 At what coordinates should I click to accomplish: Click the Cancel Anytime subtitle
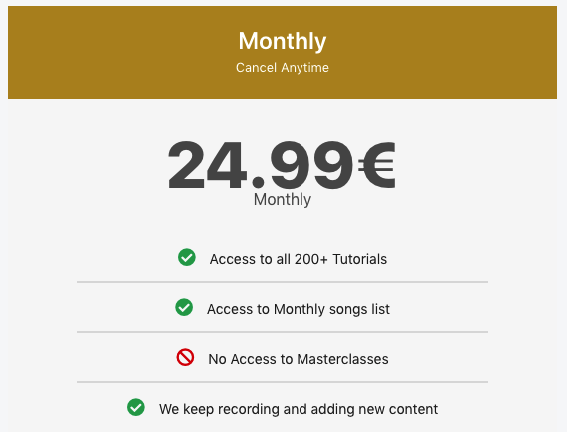(x=282, y=68)
